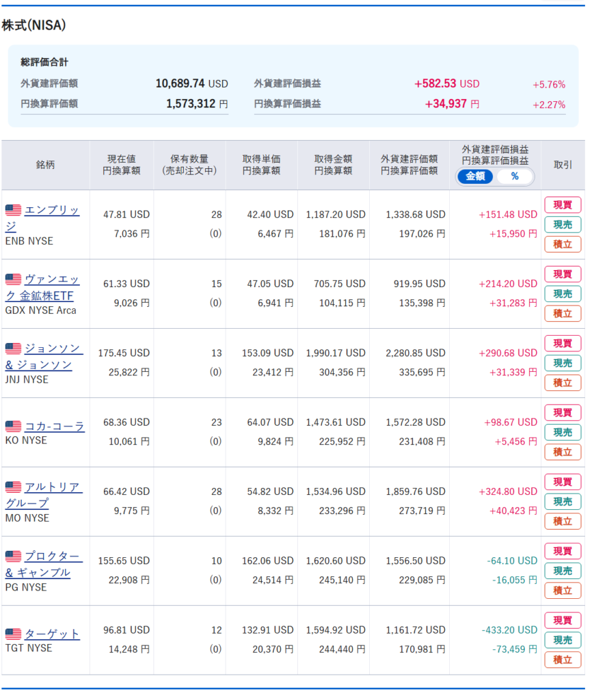Click the US flag icon beside プロクター
This screenshot has width=592, height=700.
click(14, 556)
